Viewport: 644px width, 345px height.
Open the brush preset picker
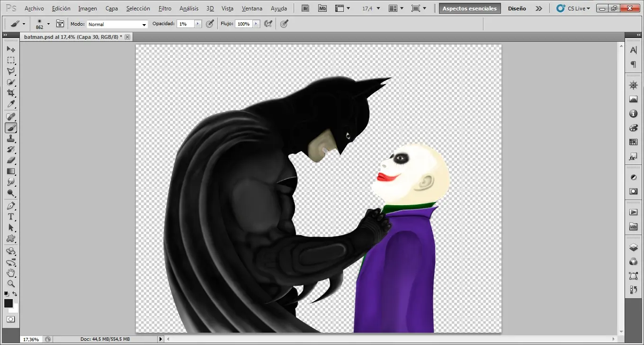click(x=41, y=23)
